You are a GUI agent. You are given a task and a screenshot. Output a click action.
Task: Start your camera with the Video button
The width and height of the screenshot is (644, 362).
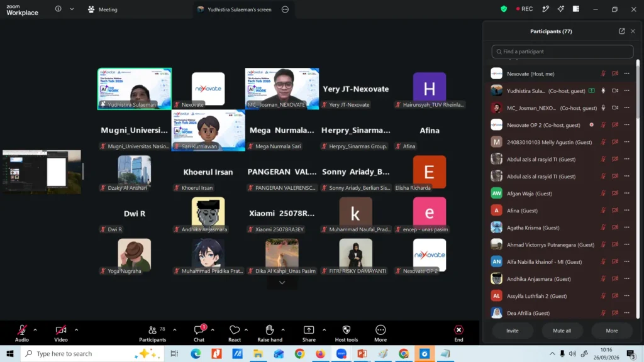coord(61,333)
